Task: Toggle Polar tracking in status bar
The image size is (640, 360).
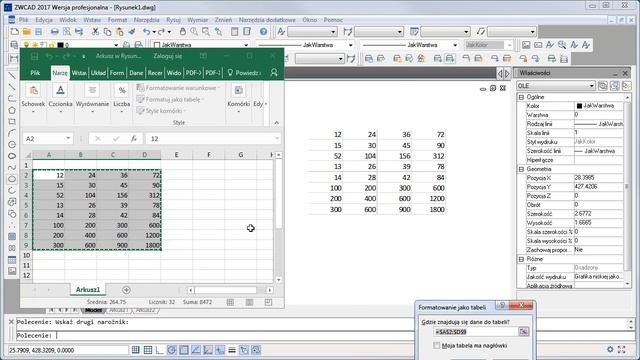Action: point(172,350)
